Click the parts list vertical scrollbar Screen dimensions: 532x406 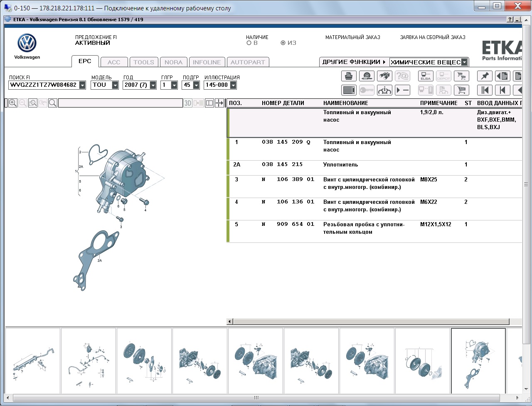click(x=526, y=184)
